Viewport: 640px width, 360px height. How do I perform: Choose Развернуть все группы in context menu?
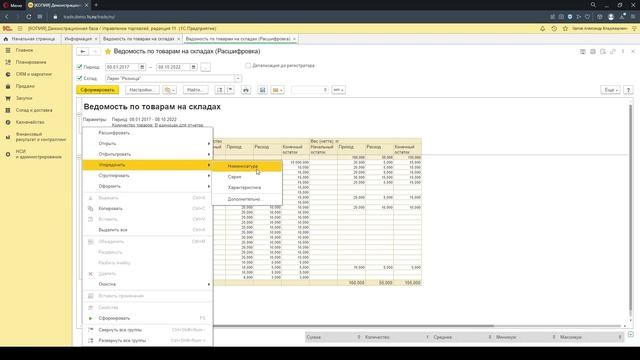(x=147, y=340)
